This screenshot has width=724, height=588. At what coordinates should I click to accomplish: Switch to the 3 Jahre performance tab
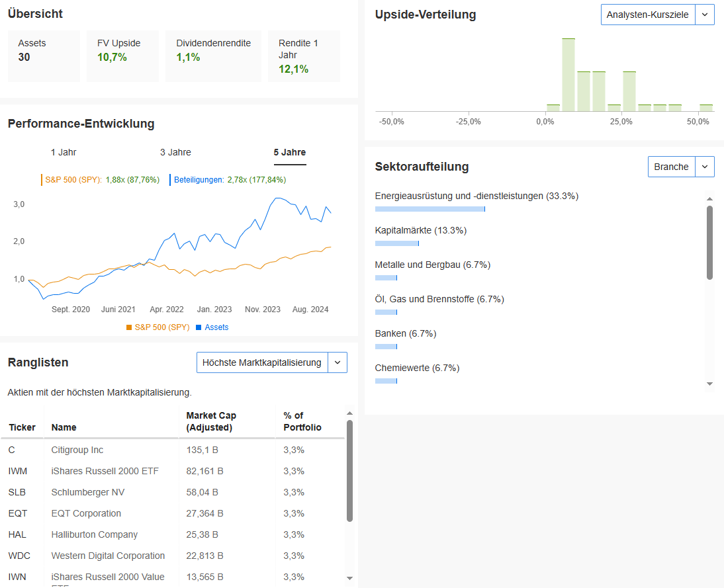point(175,152)
